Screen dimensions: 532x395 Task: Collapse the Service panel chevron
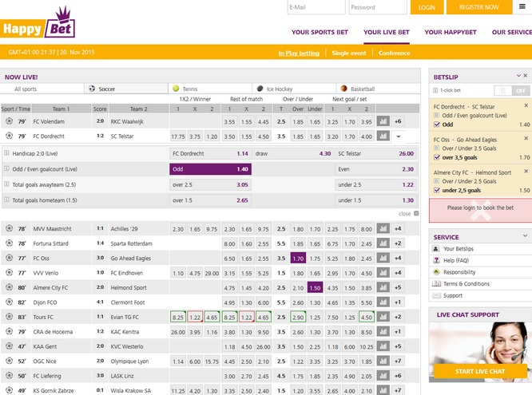pos(526,235)
